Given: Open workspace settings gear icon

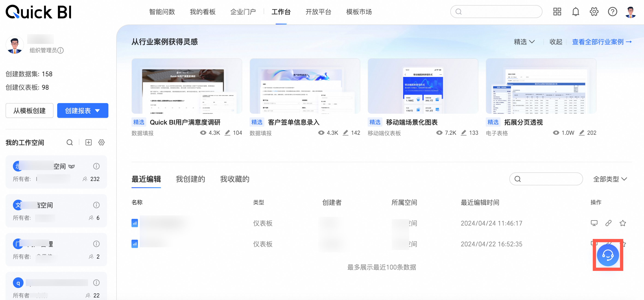Looking at the screenshot, I should [101, 142].
